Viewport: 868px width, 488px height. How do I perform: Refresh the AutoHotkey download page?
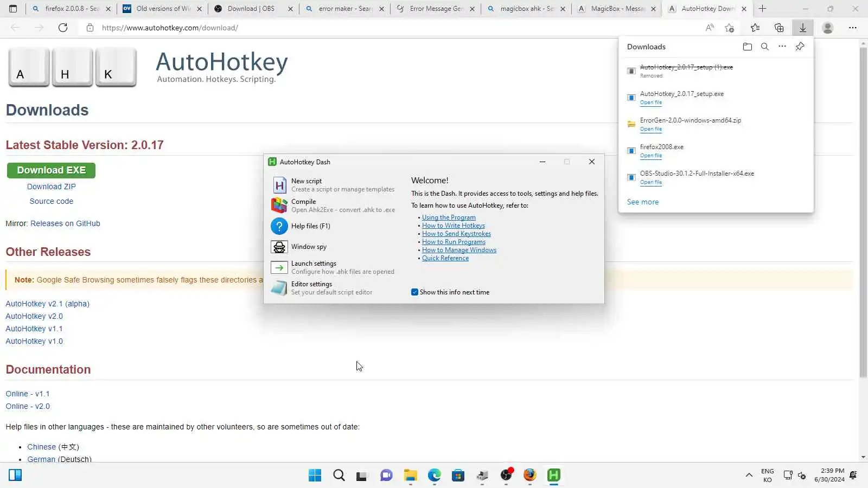(63, 28)
